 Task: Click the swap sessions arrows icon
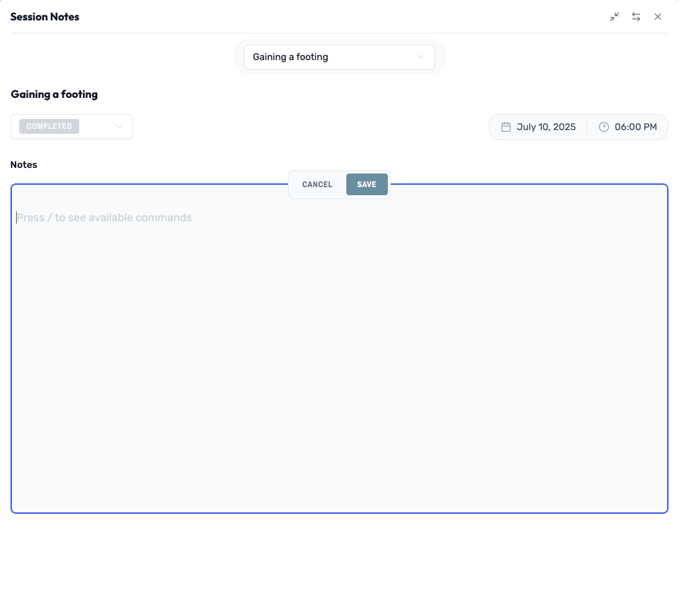(x=636, y=17)
